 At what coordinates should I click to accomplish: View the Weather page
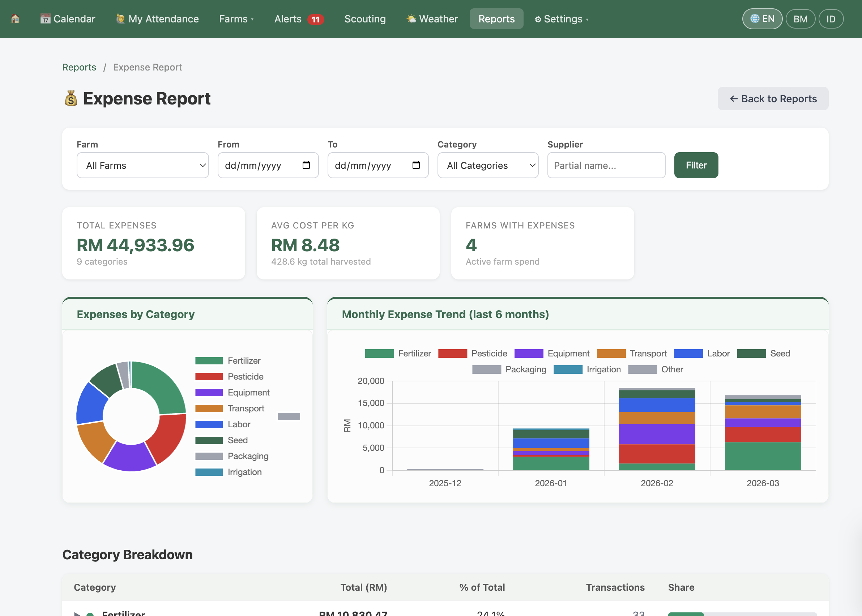click(432, 18)
